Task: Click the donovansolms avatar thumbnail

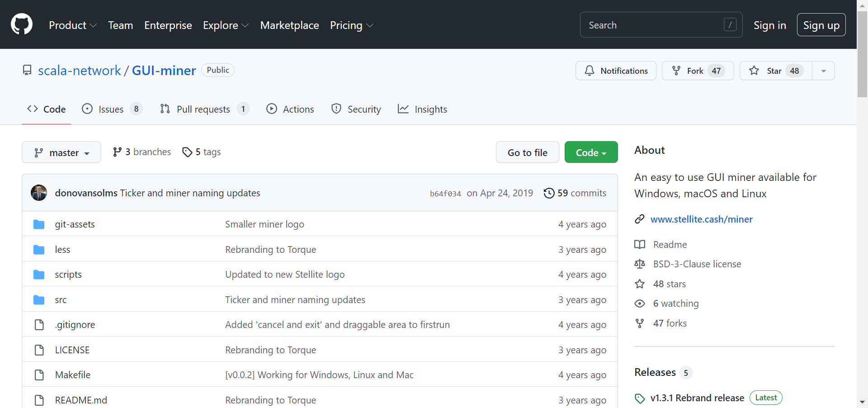Action: 39,193
